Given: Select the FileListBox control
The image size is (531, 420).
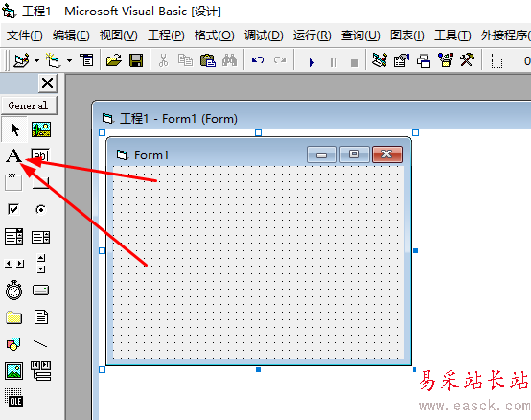Looking at the screenshot, I should (41, 317).
